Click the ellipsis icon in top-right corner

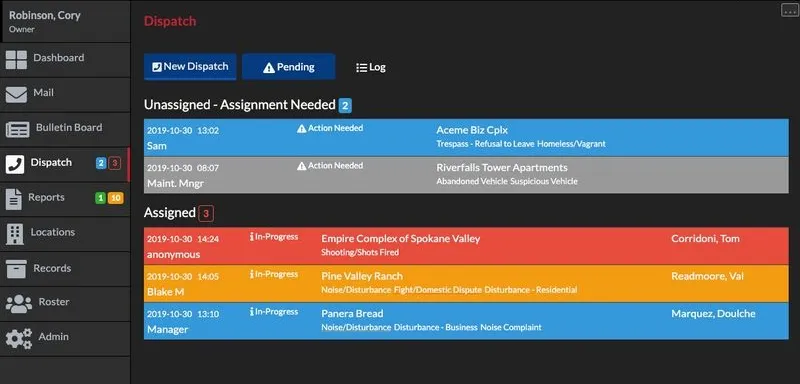[790, 10]
